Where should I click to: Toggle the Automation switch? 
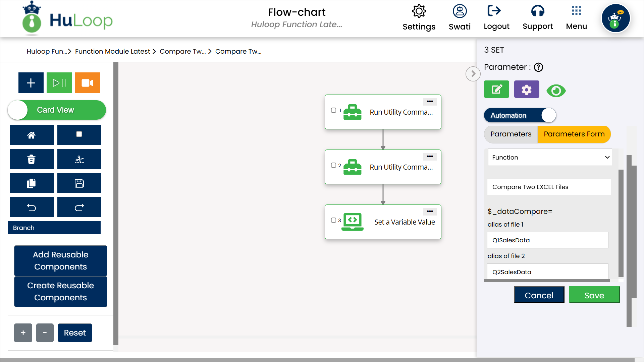[x=520, y=115]
